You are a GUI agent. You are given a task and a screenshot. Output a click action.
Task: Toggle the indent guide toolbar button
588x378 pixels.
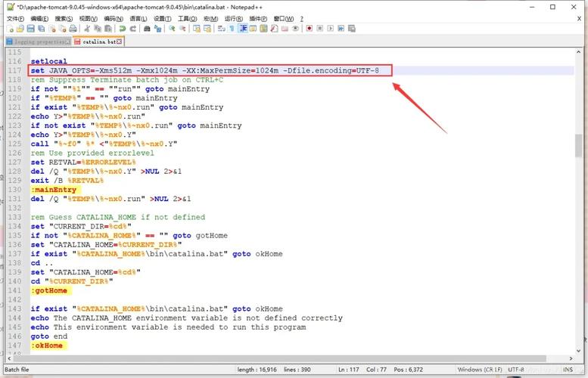pyautogui.click(x=243, y=29)
